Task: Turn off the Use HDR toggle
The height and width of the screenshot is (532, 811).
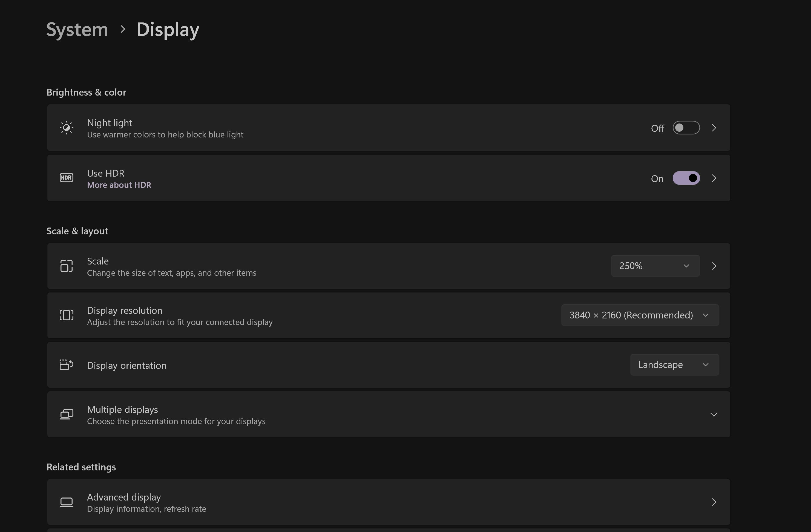Action: [x=686, y=178]
